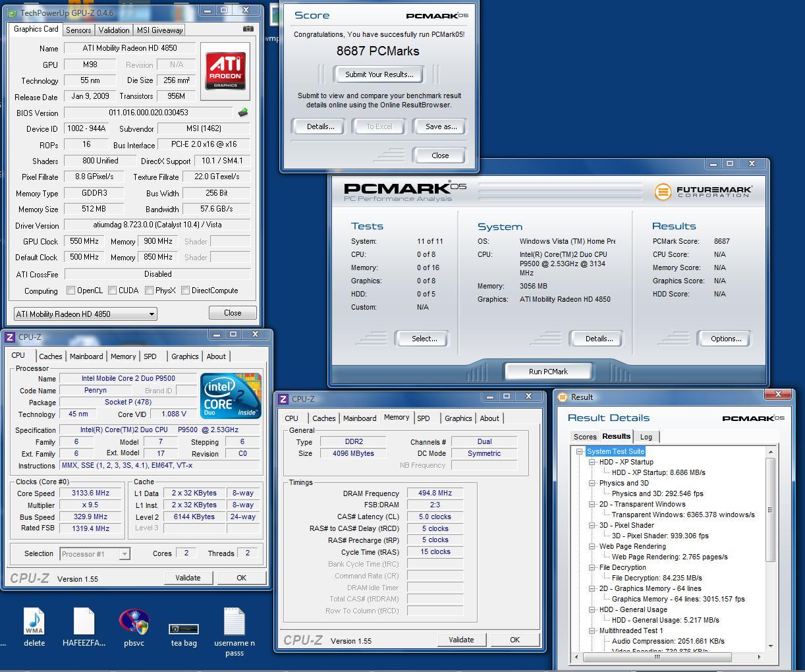Click OK in the CPU-Z Memory window
This screenshot has width=805, height=672.
point(514,640)
